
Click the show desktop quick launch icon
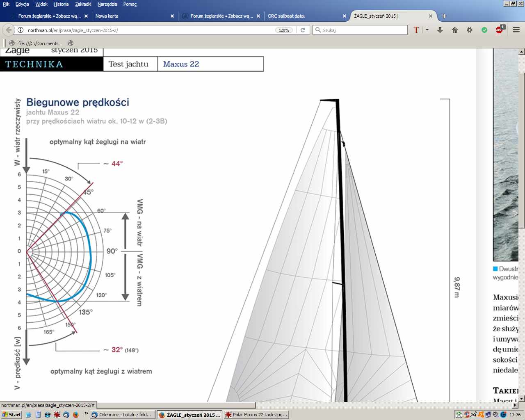click(x=28, y=415)
